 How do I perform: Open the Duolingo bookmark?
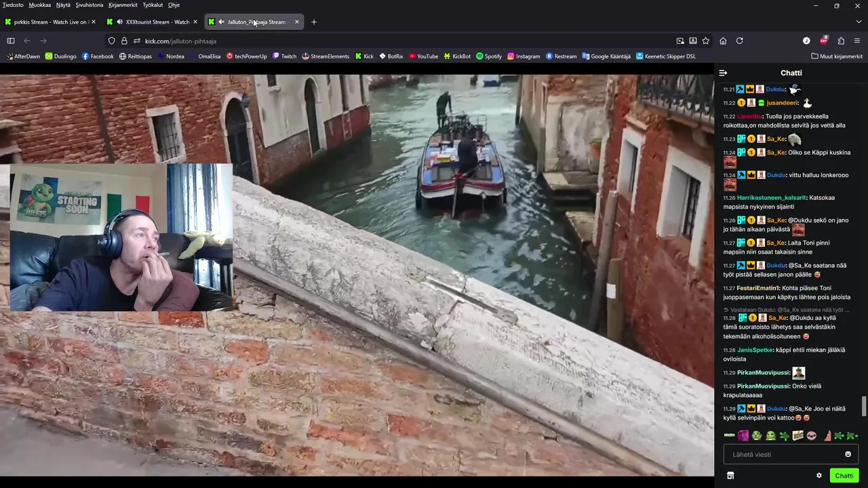click(61, 56)
